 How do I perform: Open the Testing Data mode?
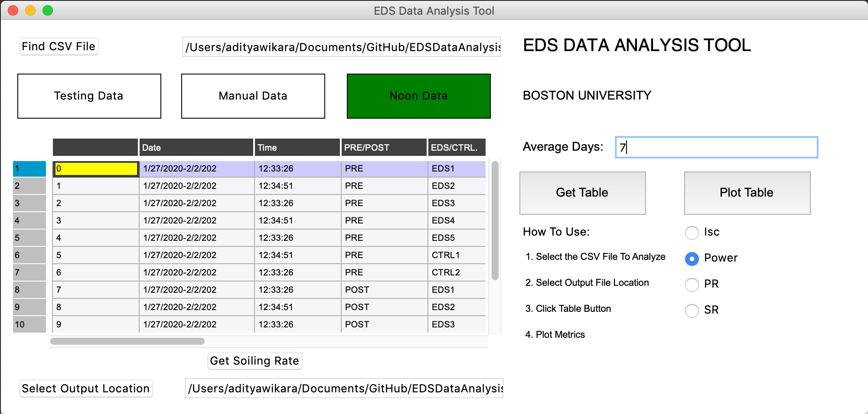point(89,96)
